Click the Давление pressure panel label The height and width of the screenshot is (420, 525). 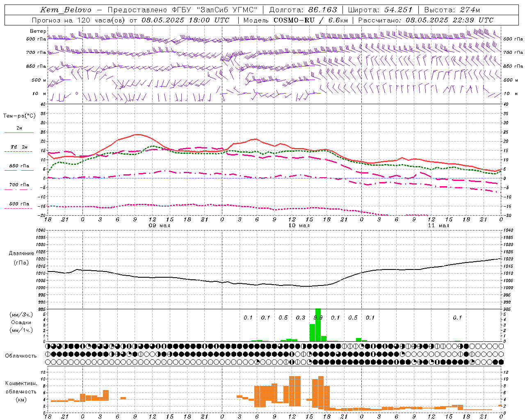(21, 253)
